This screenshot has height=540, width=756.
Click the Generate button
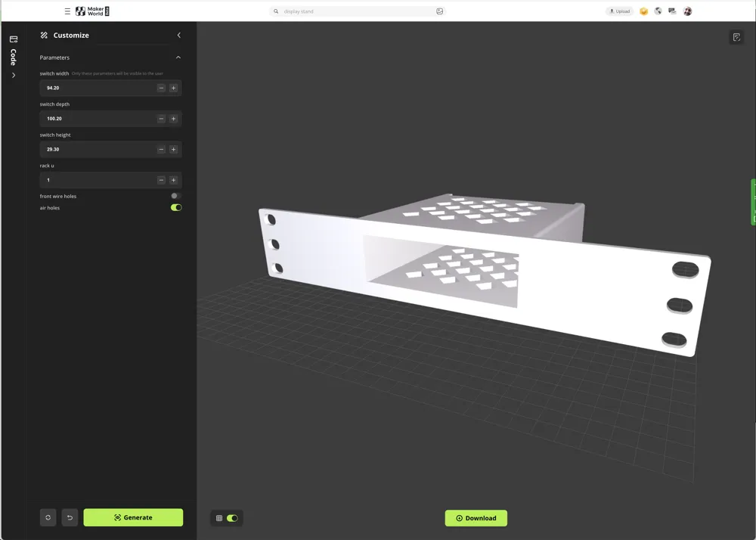(x=133, y=517)
